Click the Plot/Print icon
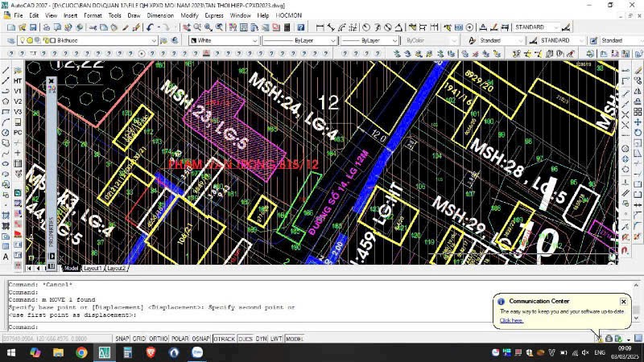The image size is (644, 362). [47, 27]
